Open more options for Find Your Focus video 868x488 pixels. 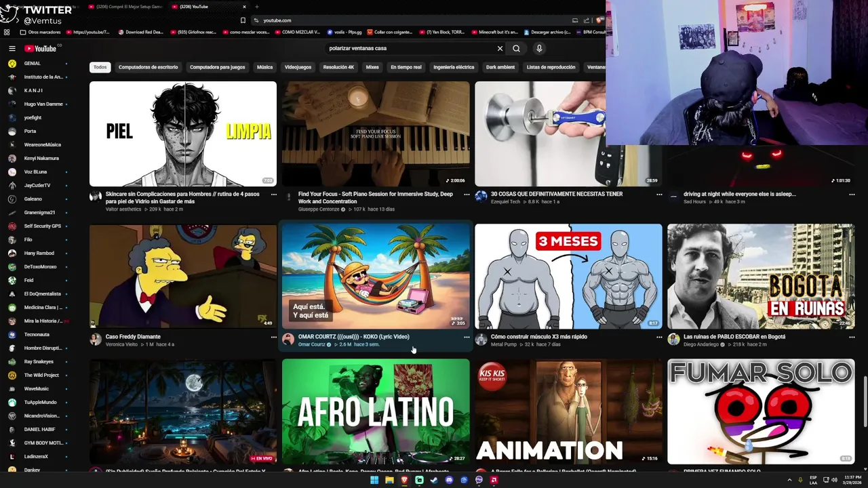point(467,194)
